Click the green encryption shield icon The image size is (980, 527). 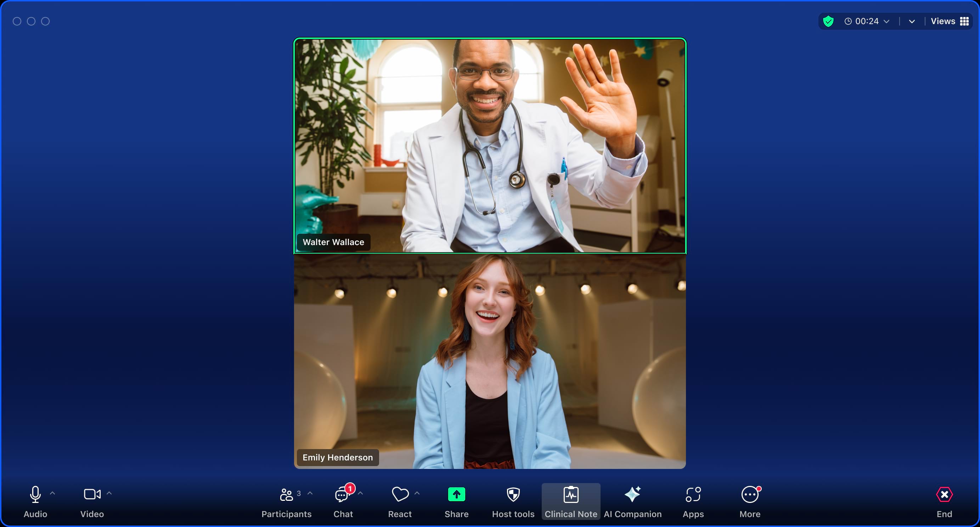(828, 21)
